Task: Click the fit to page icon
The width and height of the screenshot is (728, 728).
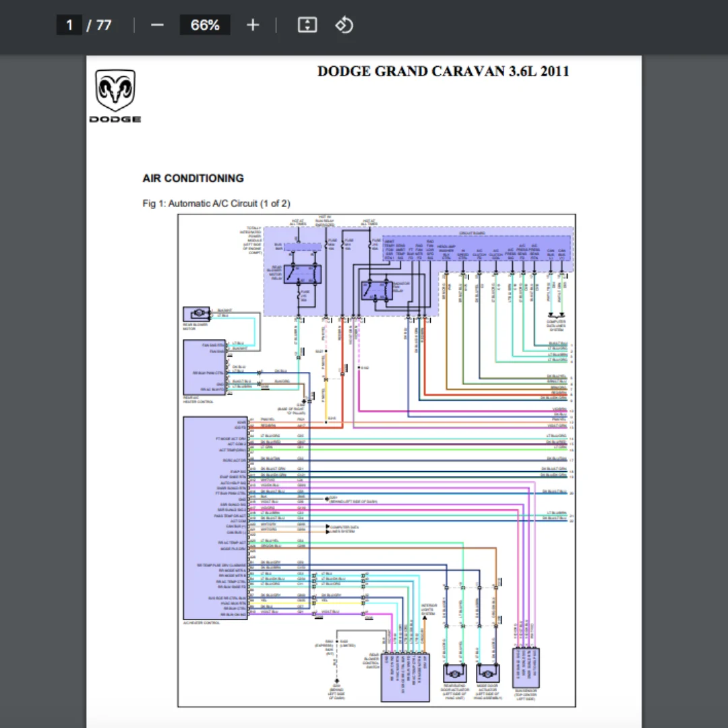Action: click(307, 25)
